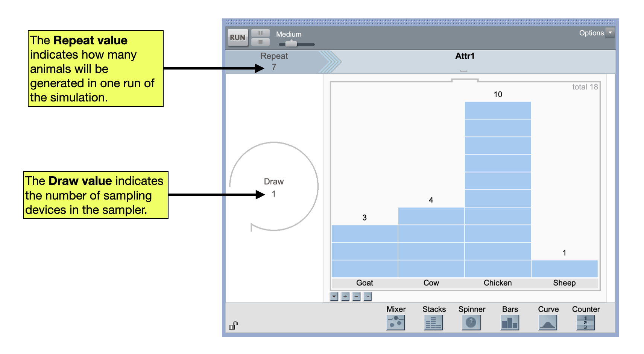Pick the Bars device icon
Viewport: 644px width, 354px height.
(510, 322)
